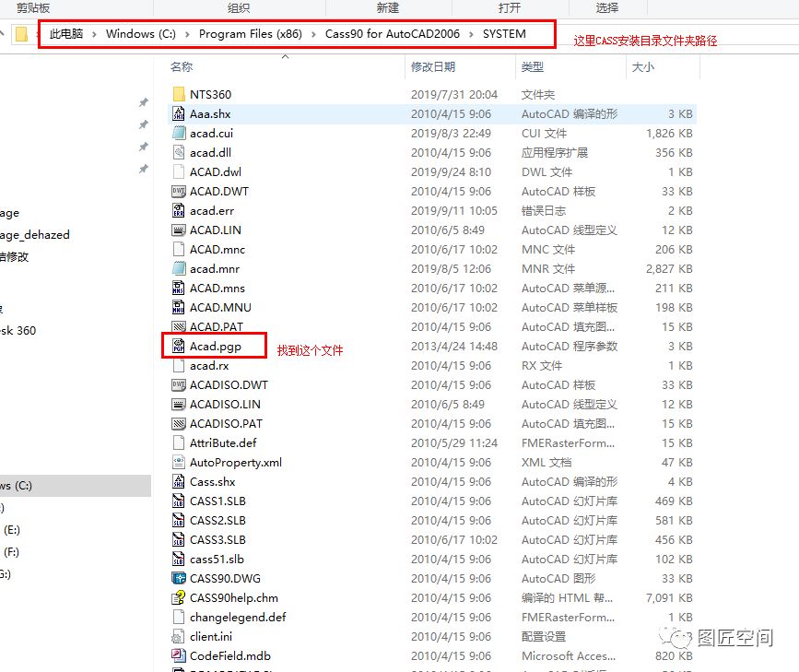Click the Acad.pgp file icon
This screenshot has width=799, height=672.
click(x=179, y=347)
